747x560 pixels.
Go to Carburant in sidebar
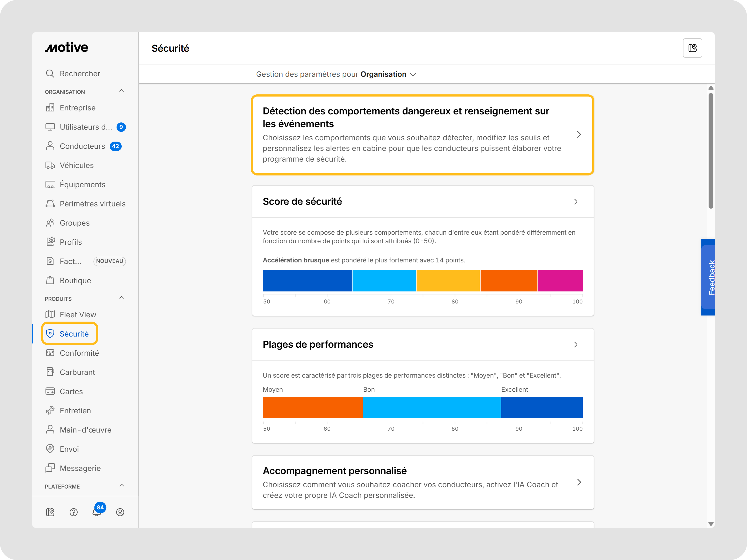[x=77, y=372]
